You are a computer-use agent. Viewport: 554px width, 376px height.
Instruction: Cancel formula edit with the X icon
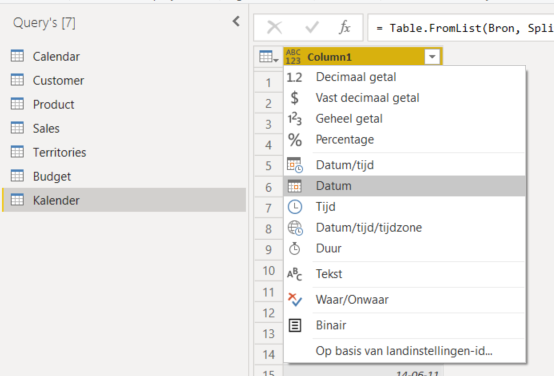(x=275, y=28)
